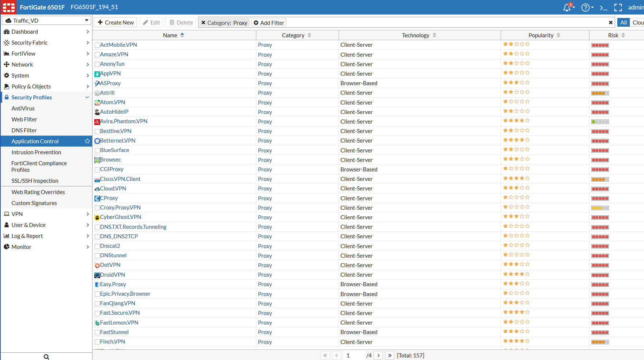The width and height of the screenshot is (644, 360).
Task: Click the sidebar search magnifier
Action: 46,357
